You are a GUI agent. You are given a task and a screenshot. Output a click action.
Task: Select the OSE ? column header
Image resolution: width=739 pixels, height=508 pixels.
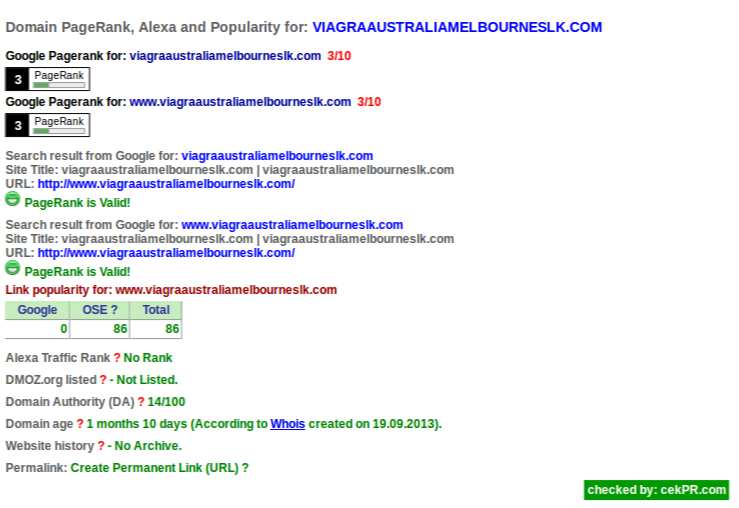tap(99, 310)
